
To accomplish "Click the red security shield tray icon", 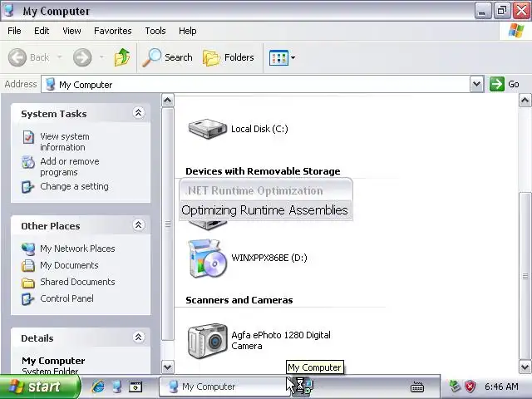I will [470, 386].
